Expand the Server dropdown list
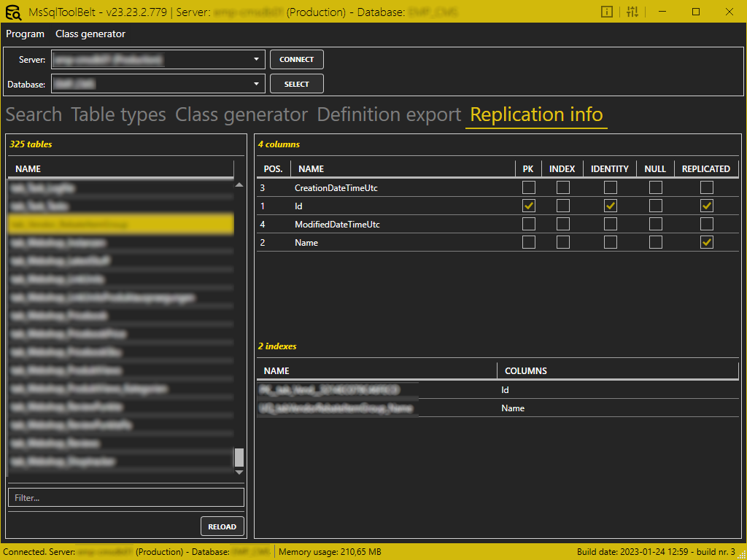The image size is (747, 560). 256,60
